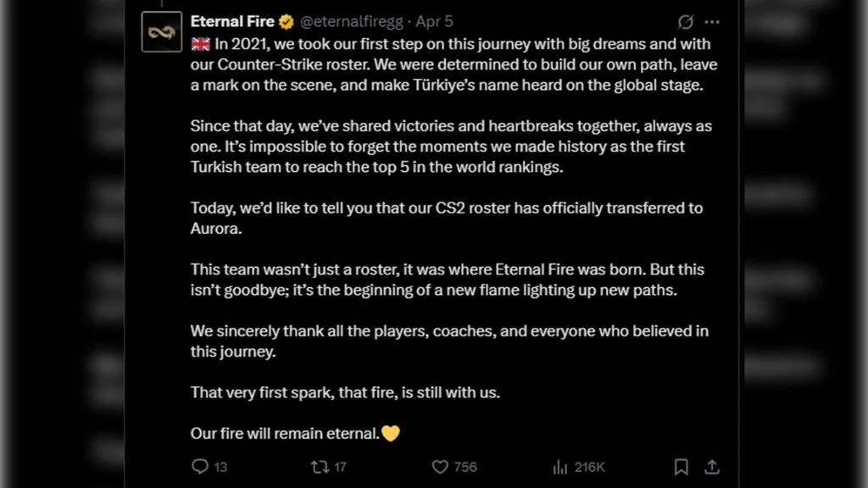
Task: Click the UK flag emoji in post
Action: (x=200, y=44)
